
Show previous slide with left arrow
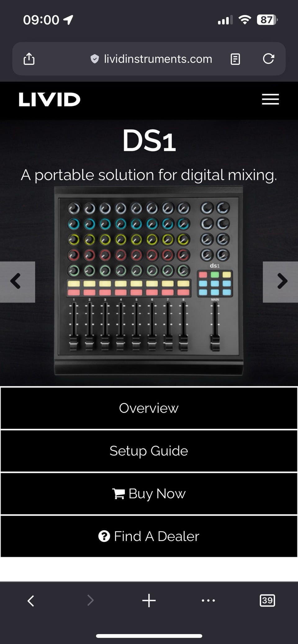(x=17, y=282)
